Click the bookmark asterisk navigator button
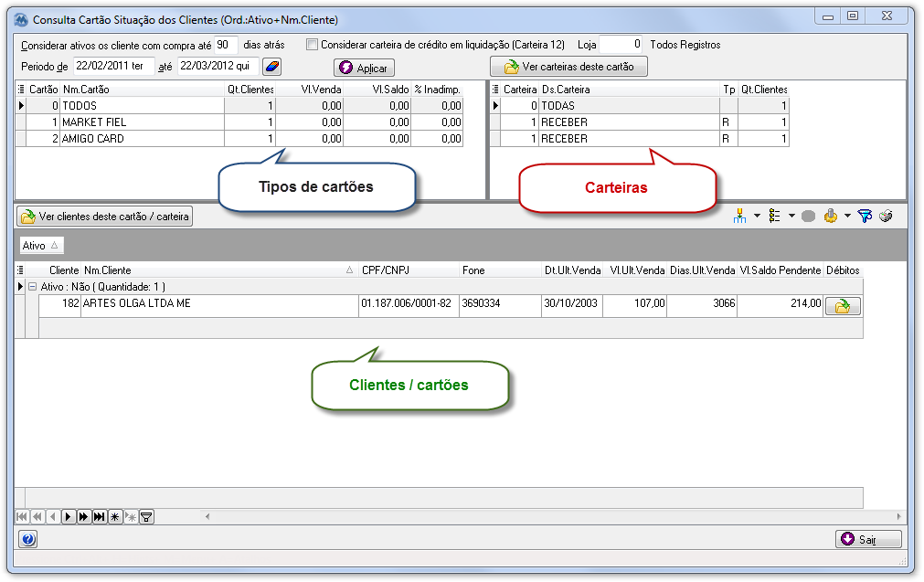 114,517
